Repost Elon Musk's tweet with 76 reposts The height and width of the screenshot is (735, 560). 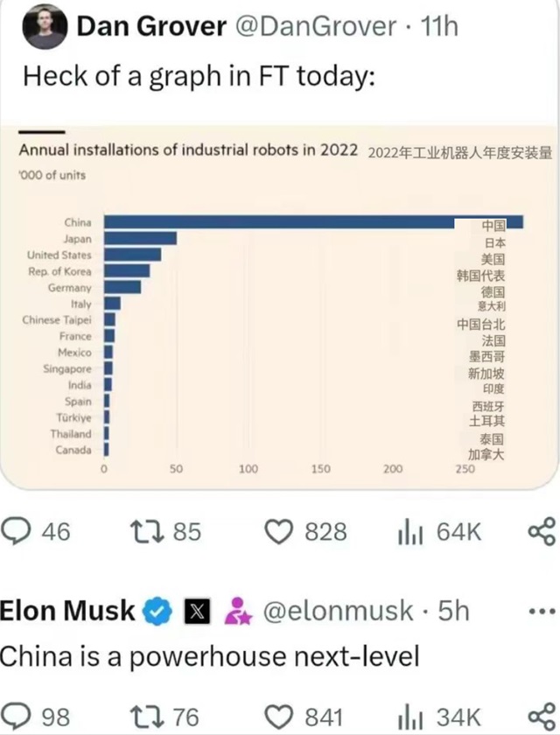tap(147, 717)
